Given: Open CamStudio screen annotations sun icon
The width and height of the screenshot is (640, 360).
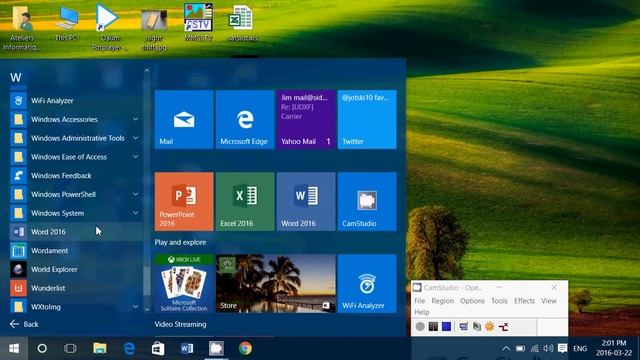Looking at the screenshot, I should click(x=489, y=327).
